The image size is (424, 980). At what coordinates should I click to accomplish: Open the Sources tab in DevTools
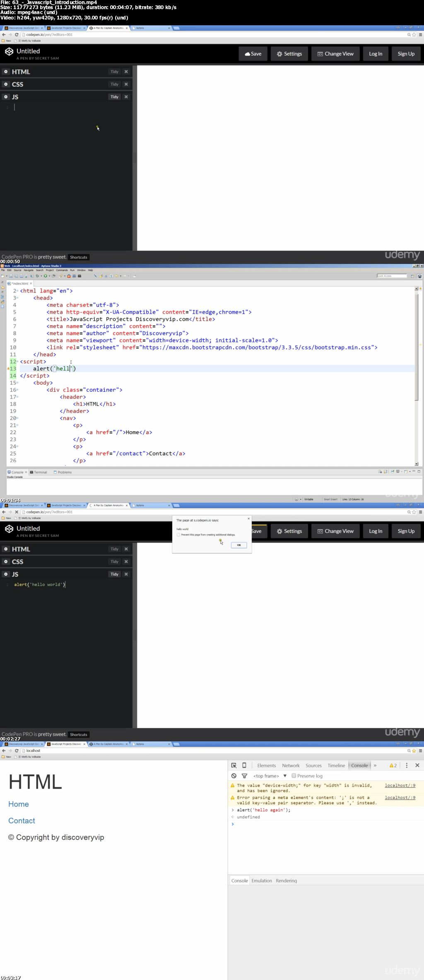click(313, 765)
